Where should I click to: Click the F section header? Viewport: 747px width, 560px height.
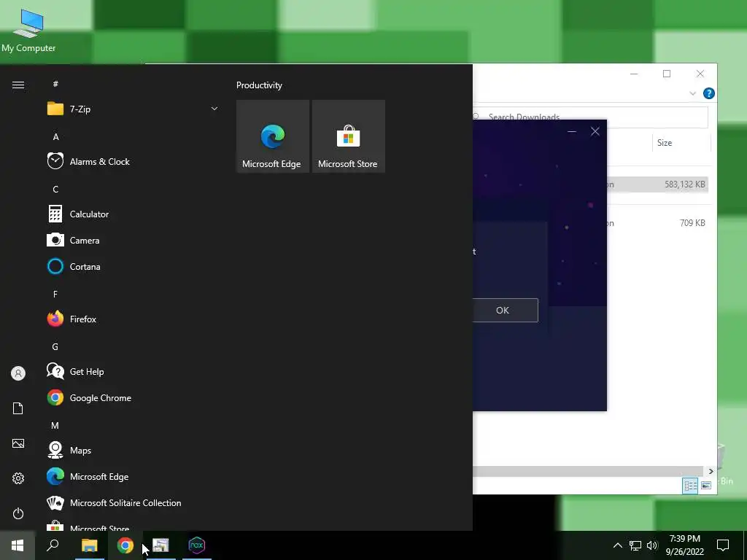(55, 295)
